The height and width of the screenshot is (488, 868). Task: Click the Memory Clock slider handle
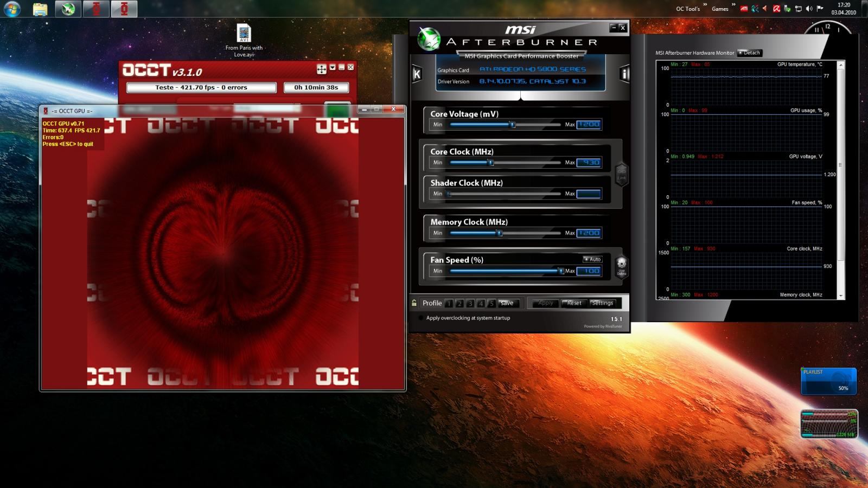pyautogui.click(x=500, y=233)
